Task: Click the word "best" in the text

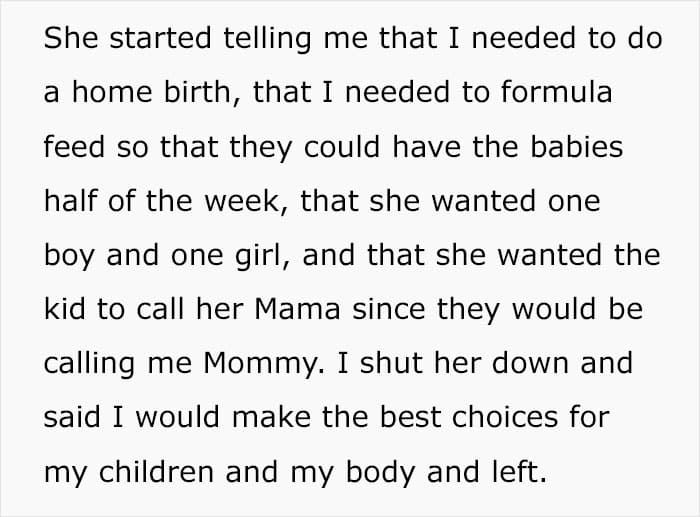Action: [410, 418]
